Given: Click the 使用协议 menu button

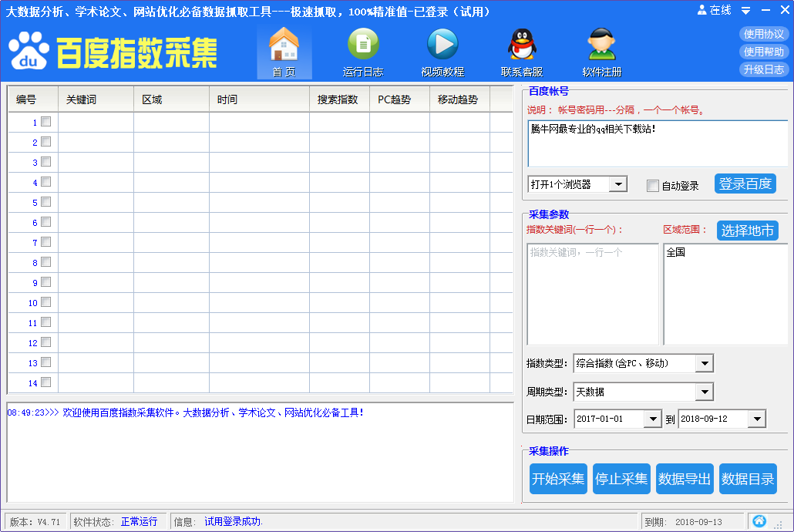Looking at the screenshot, I should [x=764, y=34].
